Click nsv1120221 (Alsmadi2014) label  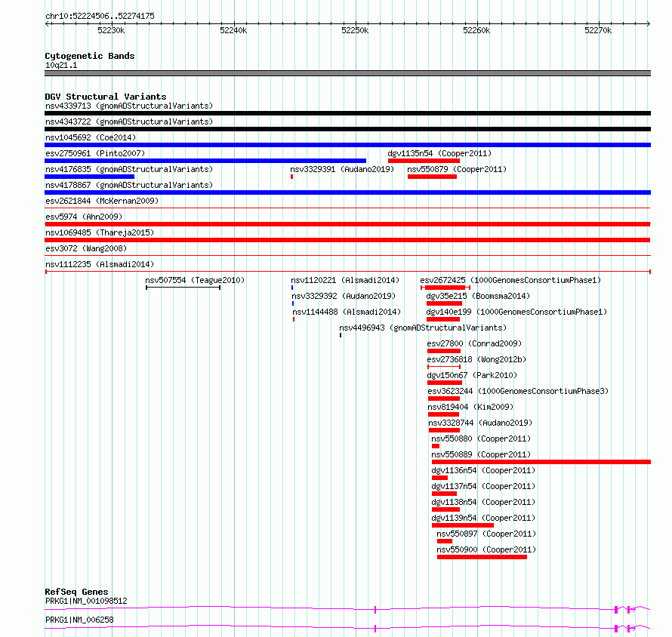click(x=345, y=280)
